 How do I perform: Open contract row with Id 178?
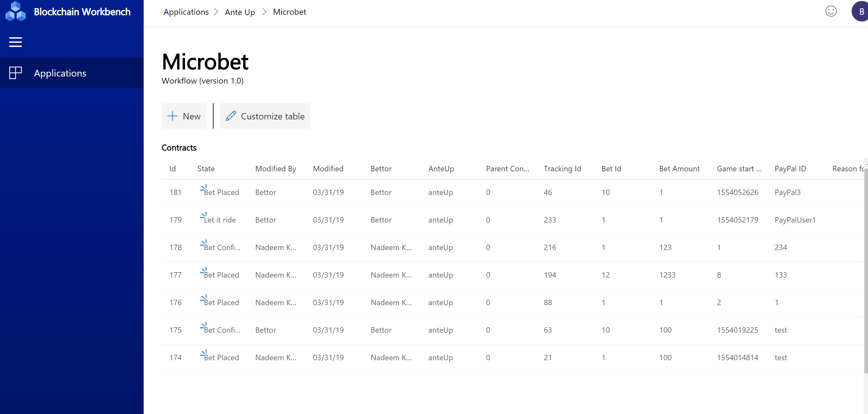pos(175,248)
